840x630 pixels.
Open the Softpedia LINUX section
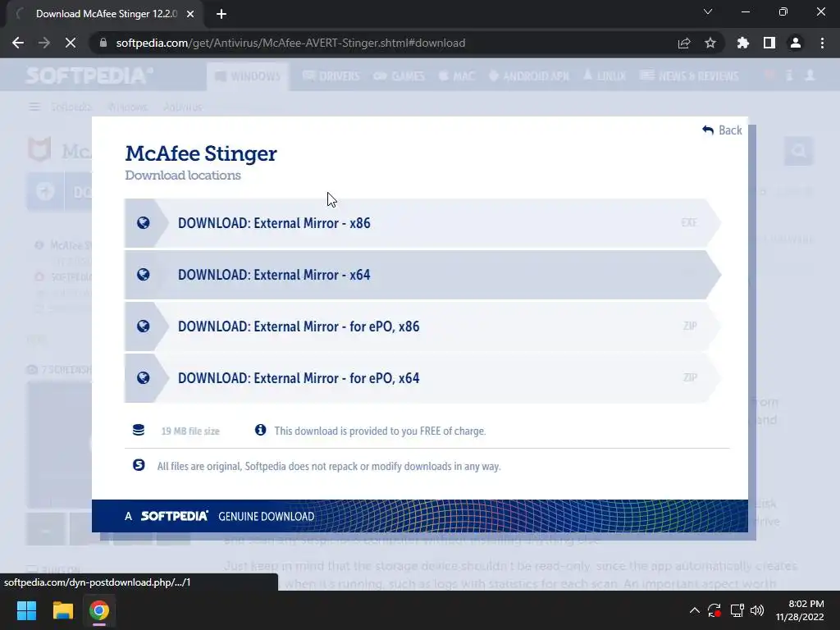tap(605, 76)
